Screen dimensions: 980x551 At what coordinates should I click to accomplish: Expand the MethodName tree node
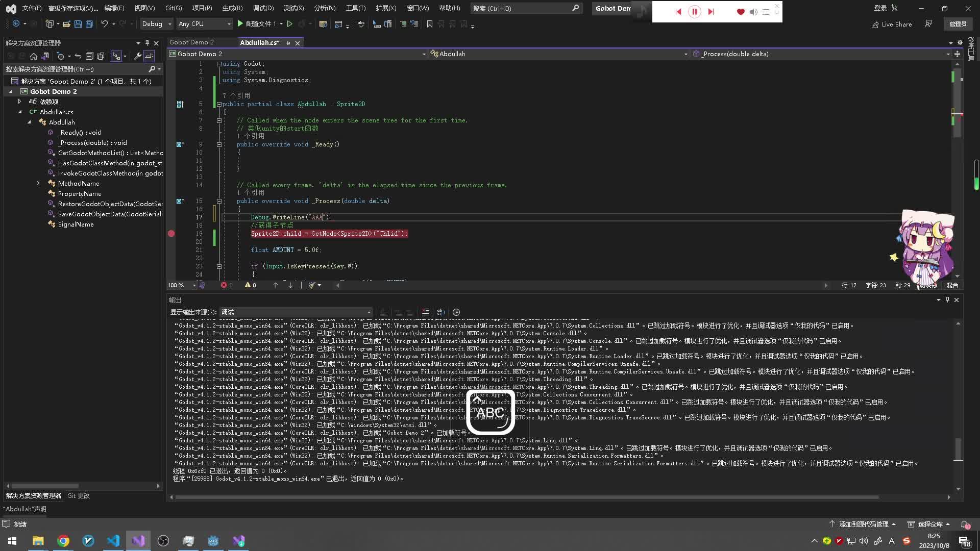38,183
